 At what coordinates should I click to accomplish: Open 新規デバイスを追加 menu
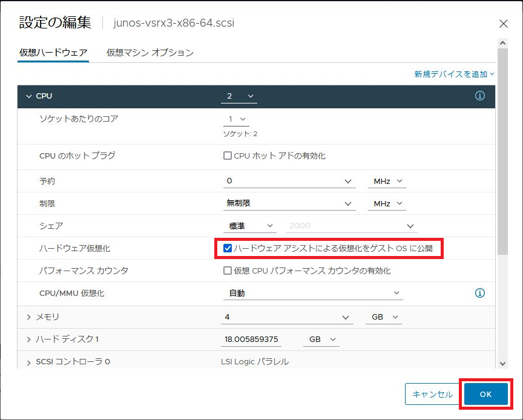454,74
